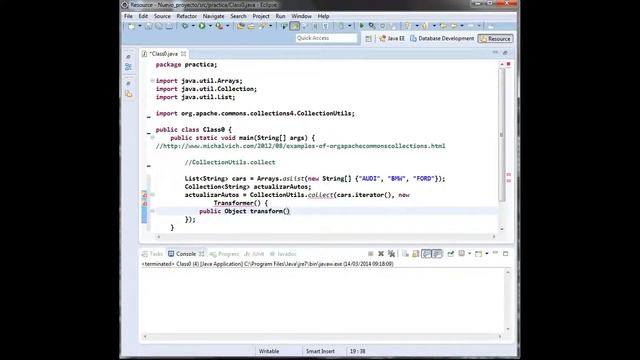Open the Forward history dropdown arrow

[479, 26]
